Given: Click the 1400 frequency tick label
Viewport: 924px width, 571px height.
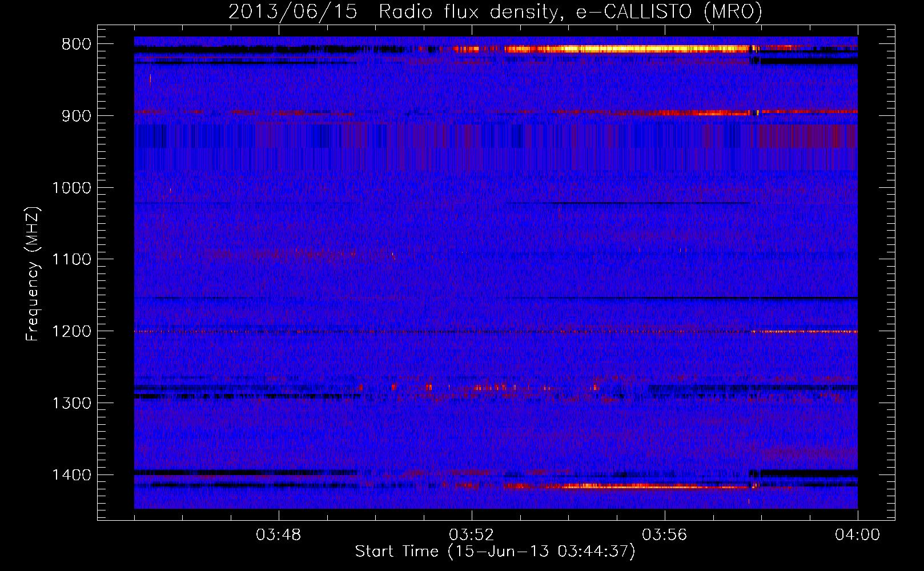Looking at the screenshot, I should point(71,475).
